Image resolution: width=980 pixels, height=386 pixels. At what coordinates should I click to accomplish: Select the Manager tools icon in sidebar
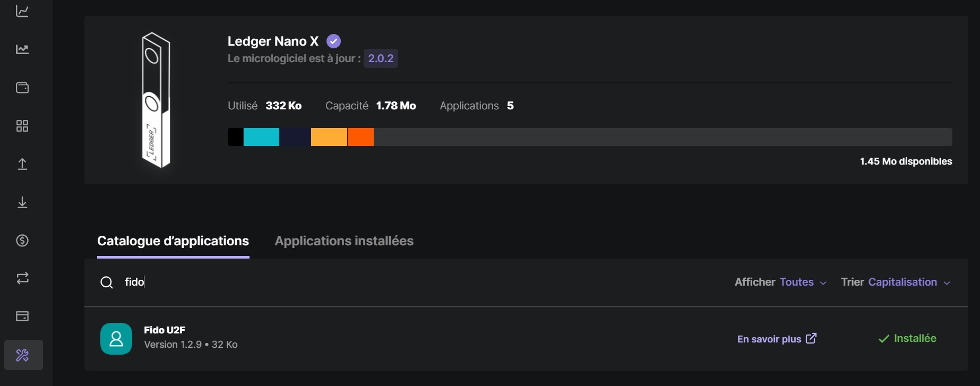(23, 355)
